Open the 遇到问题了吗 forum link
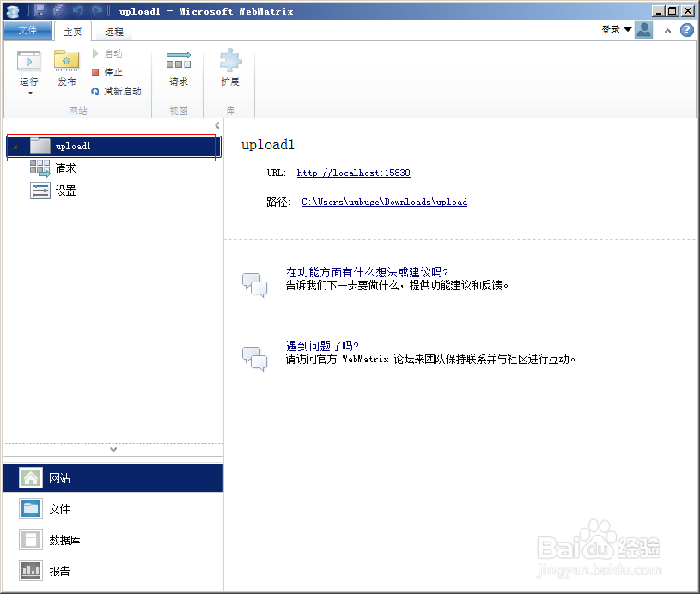 click(x=322, y=346)
